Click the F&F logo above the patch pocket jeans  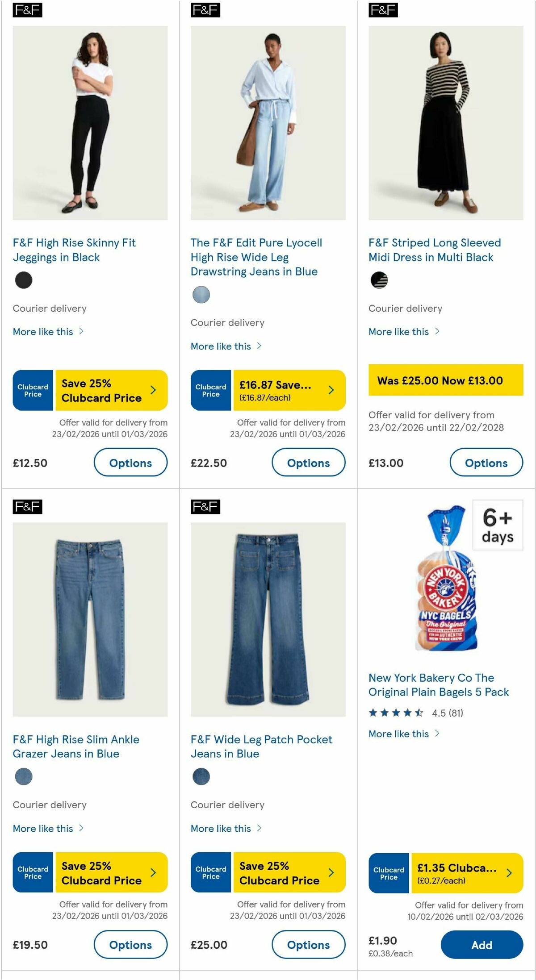205,506
